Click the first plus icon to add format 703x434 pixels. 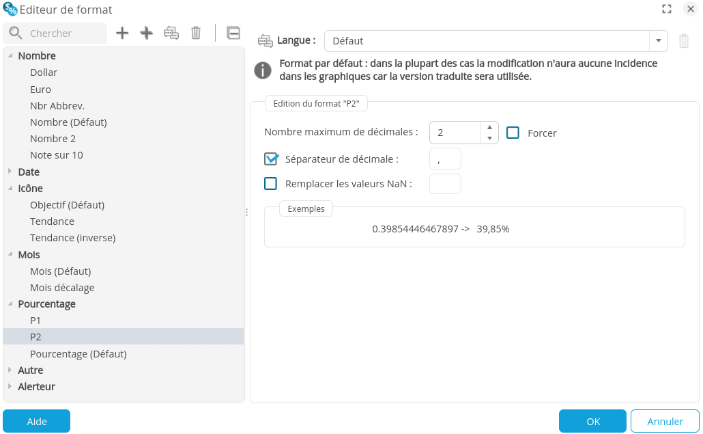tap(122, 33)
